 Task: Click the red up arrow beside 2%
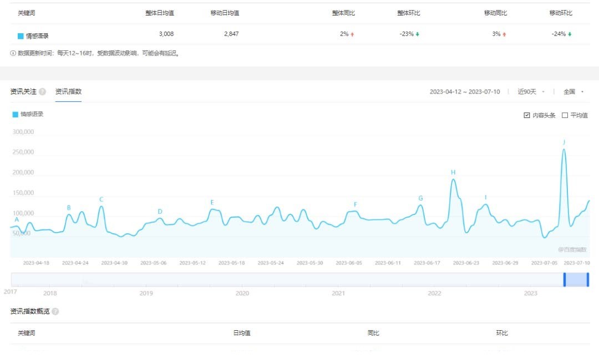[x=352, y=34]
